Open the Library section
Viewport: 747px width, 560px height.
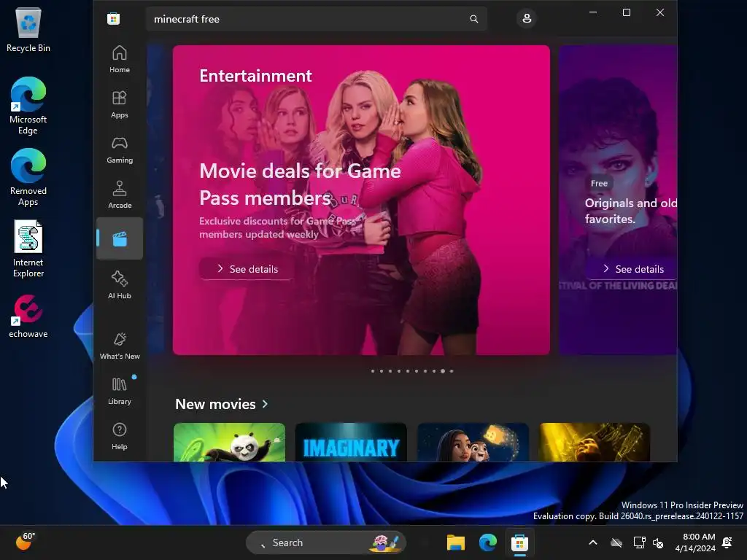[x=119, y=391]
